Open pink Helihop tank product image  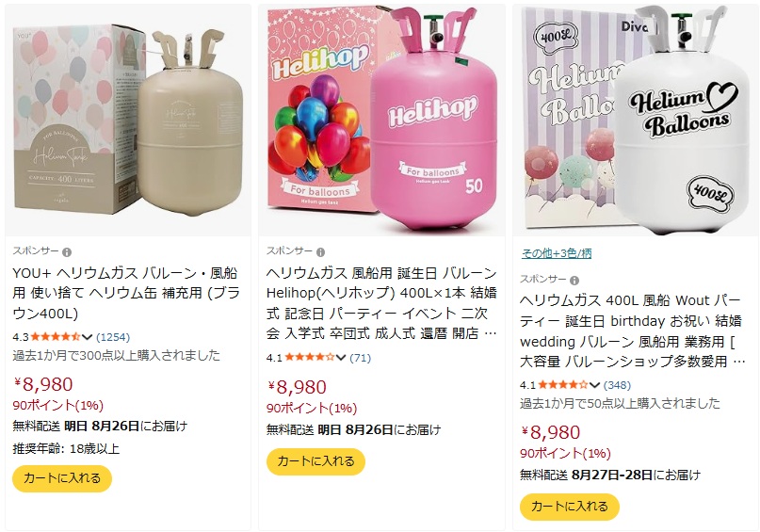(x=381, y=121)
